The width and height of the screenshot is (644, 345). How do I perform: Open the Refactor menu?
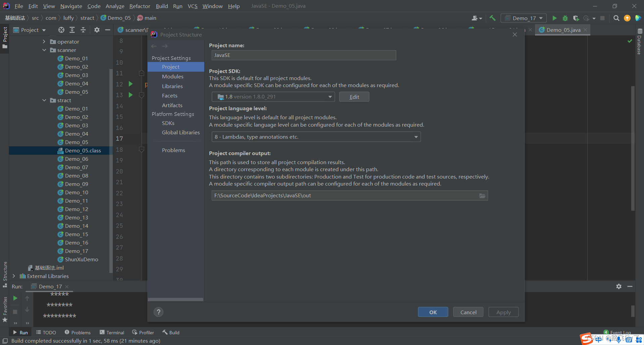[x=140, y=6]
